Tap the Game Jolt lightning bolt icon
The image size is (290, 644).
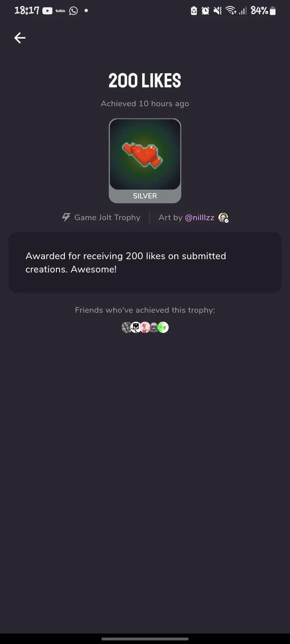[x=66, y=217]
